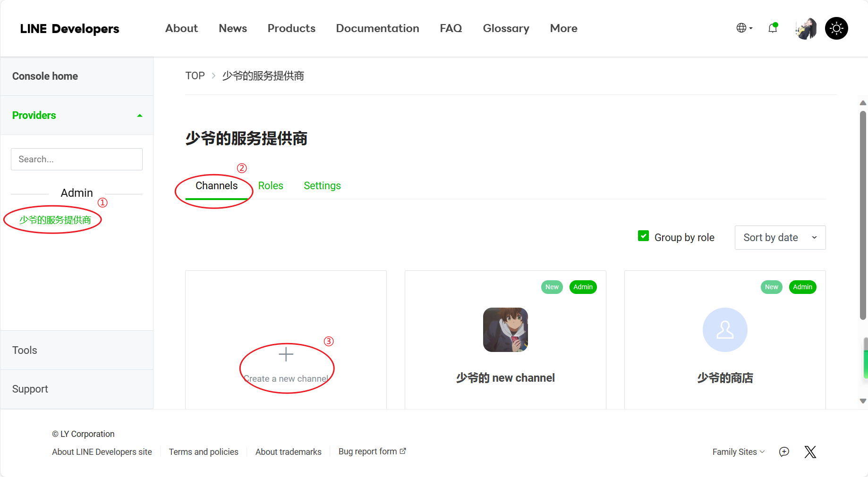Open the X (Twitter) icon link
Viewport: 868px width, 477px height.
pyautogui.click(x=810, y=452)
